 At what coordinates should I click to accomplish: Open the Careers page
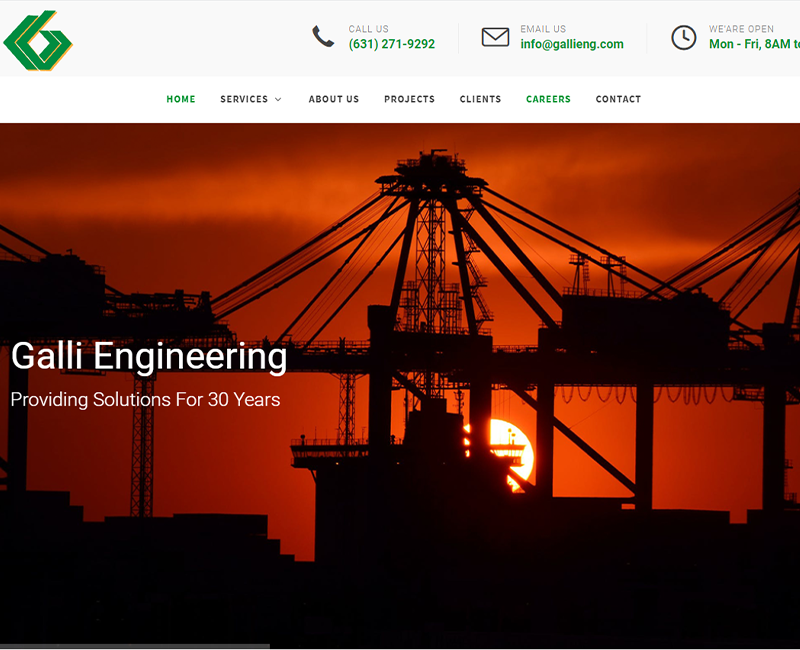tap(548, 100)
